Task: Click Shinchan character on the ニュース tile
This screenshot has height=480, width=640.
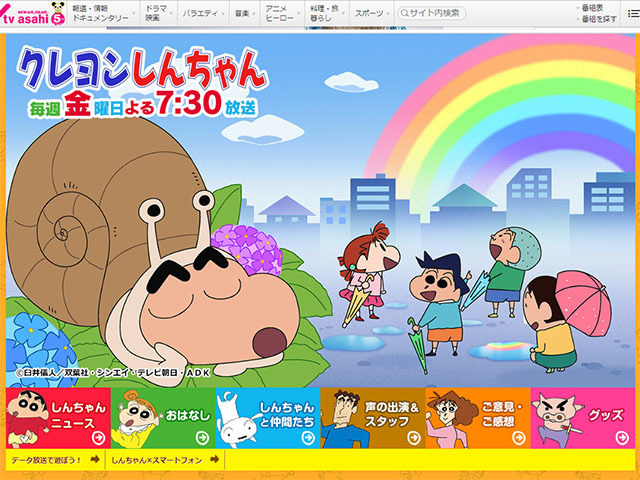Action: 27,419
